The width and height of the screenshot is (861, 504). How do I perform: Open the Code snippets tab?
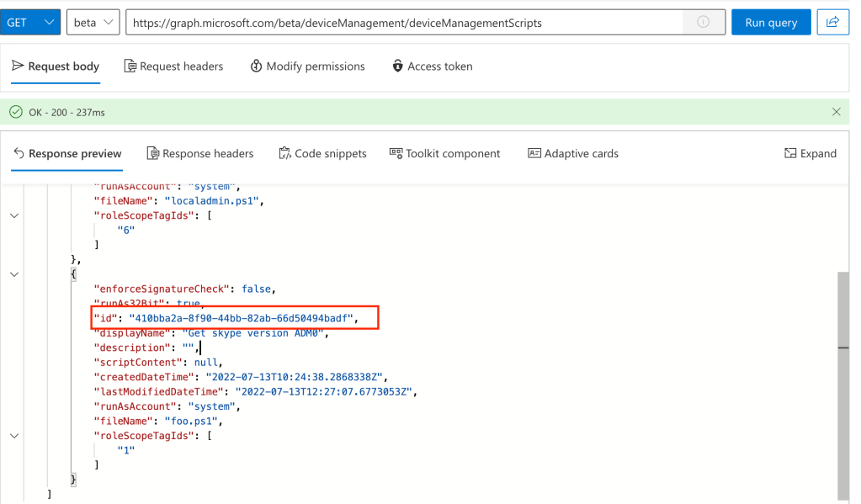322,153
